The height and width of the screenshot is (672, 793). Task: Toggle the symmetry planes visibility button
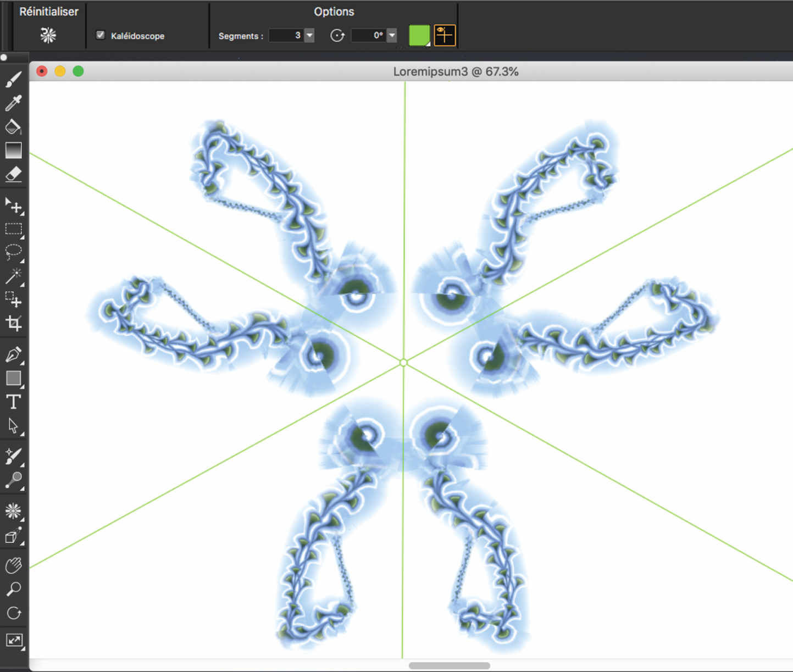[x=445, y=36]
